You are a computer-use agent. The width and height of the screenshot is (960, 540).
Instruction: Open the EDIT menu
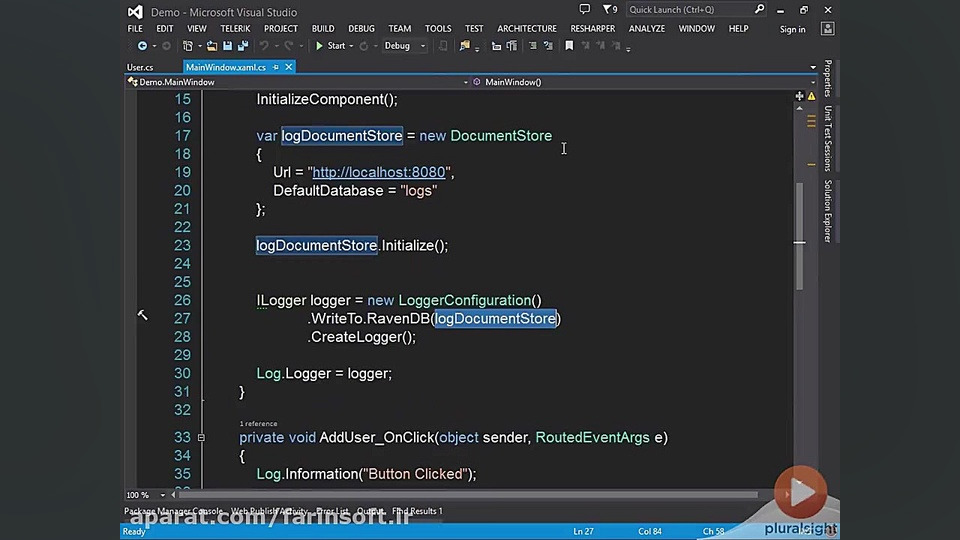165,29
